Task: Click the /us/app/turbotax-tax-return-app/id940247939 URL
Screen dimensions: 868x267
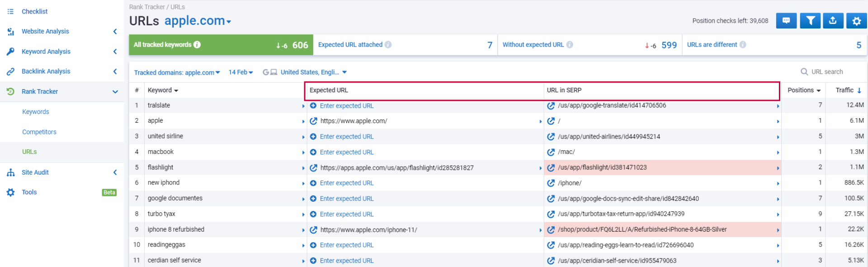Action: pyautogui.click(x=621, y=214)
